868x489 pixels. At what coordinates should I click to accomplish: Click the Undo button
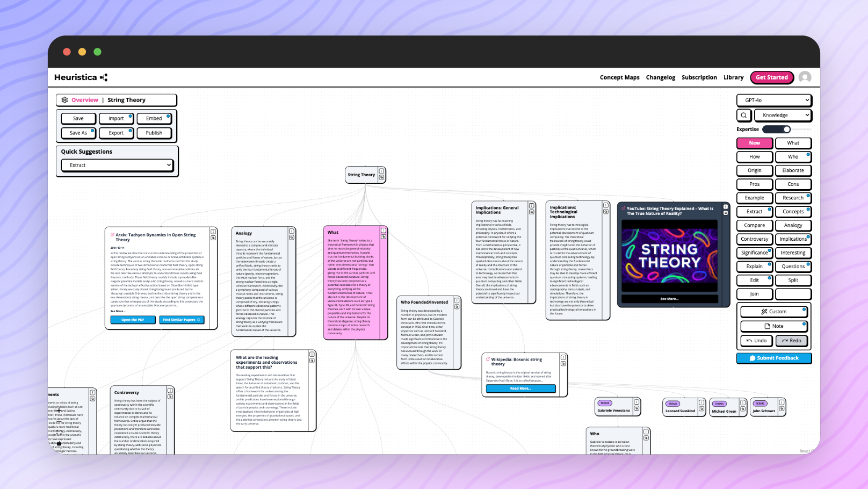pos(756,341)
